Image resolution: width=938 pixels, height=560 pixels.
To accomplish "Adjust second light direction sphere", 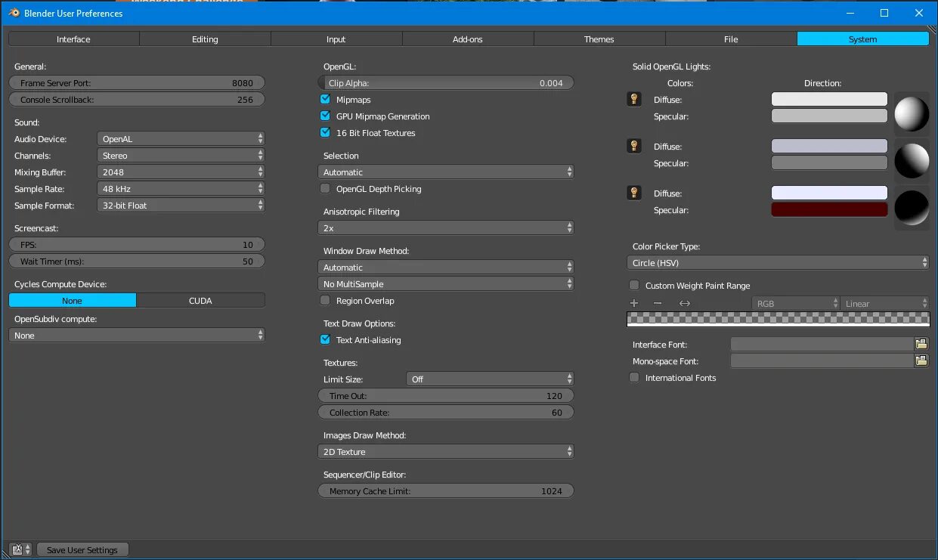I will [x=912, y=160].
